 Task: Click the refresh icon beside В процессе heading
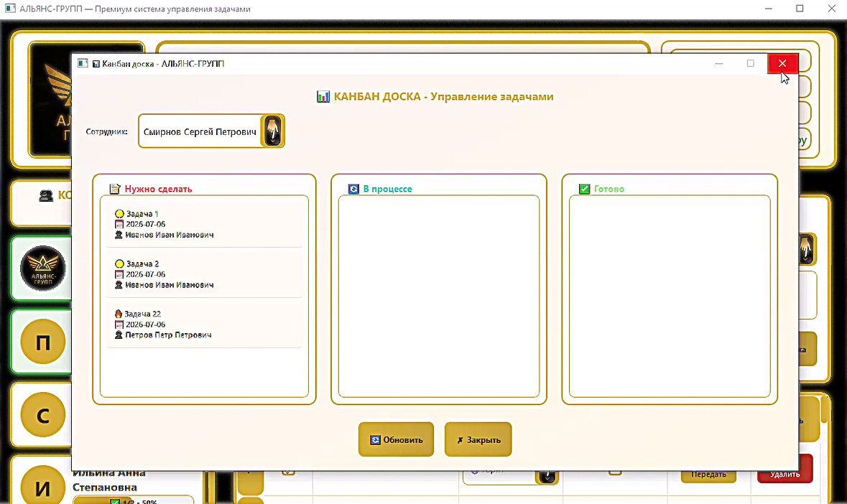click(353, 189)
